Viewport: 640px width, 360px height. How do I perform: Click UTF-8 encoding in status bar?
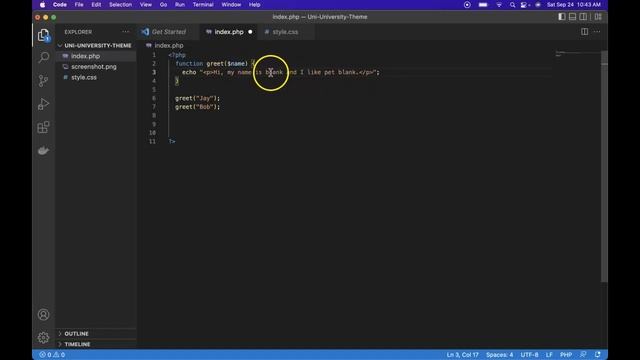(529, 355)
